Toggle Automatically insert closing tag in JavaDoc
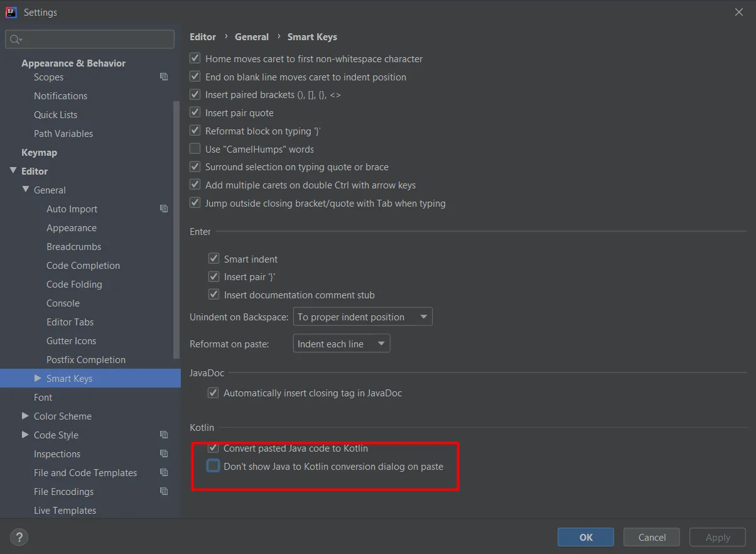The image size is (756, 554). (213, 393)
